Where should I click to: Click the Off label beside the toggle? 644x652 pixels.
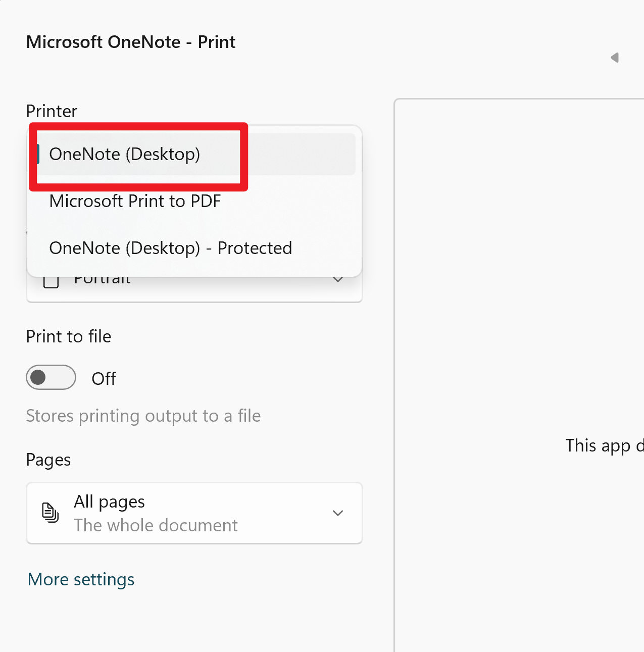104,378
